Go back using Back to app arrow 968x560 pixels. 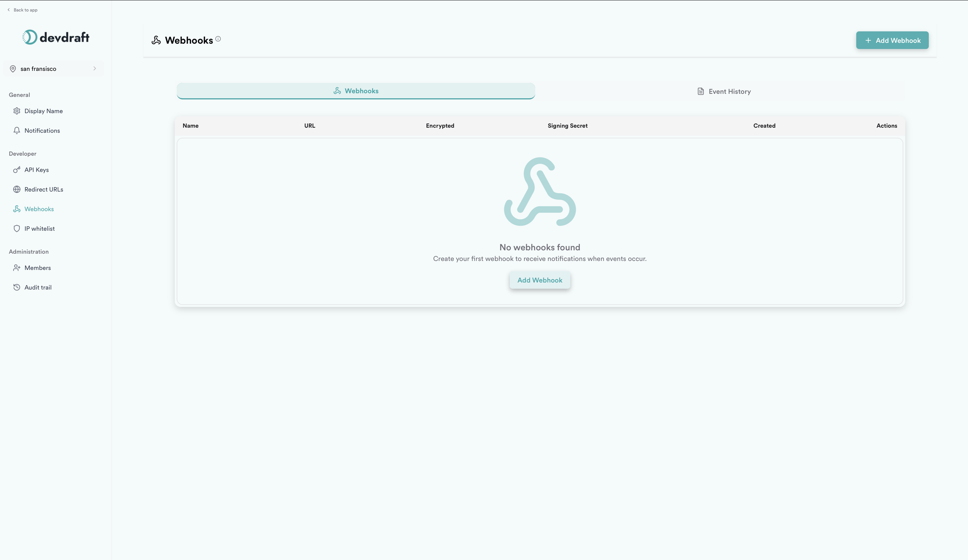9,10
